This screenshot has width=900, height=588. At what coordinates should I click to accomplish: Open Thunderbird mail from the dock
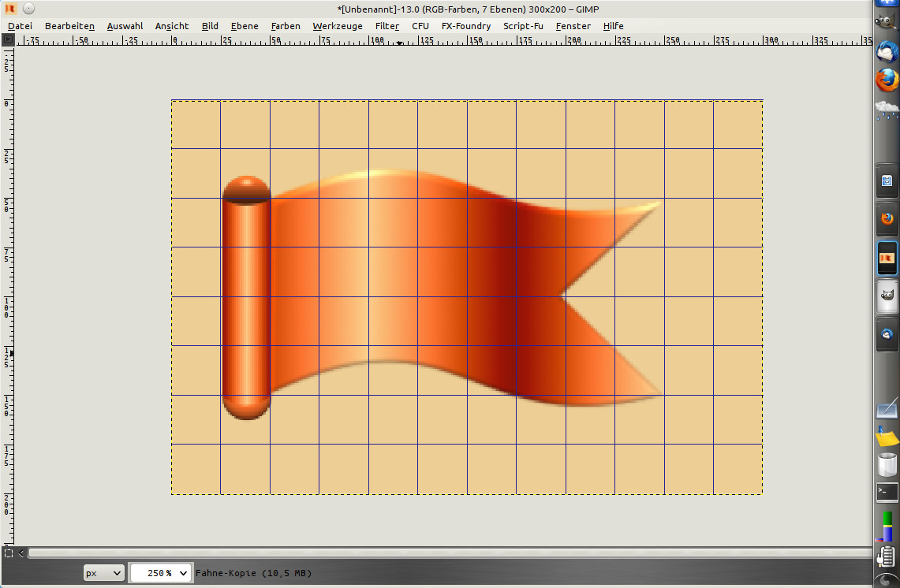(887, 51)
